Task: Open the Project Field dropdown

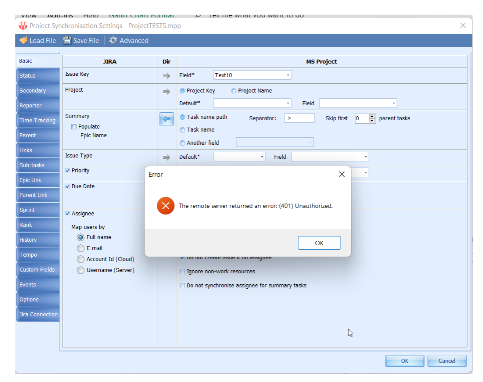Action: pos(358,103)
